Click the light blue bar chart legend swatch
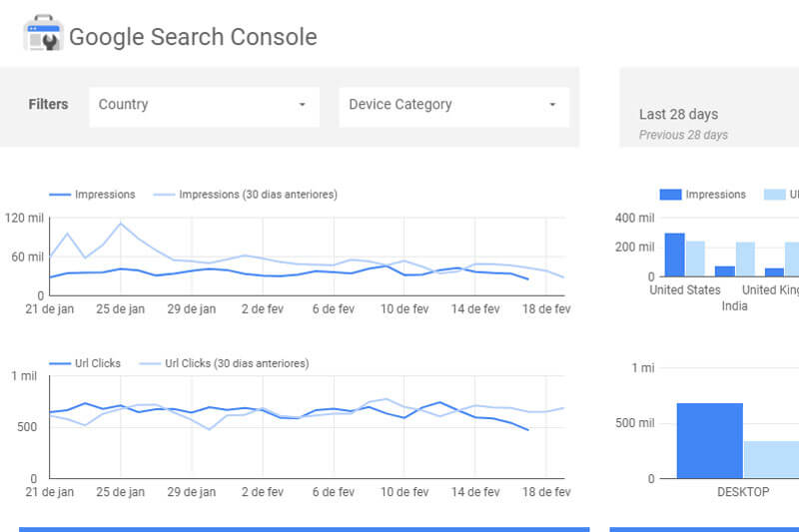799x532 pixels. 775,195
